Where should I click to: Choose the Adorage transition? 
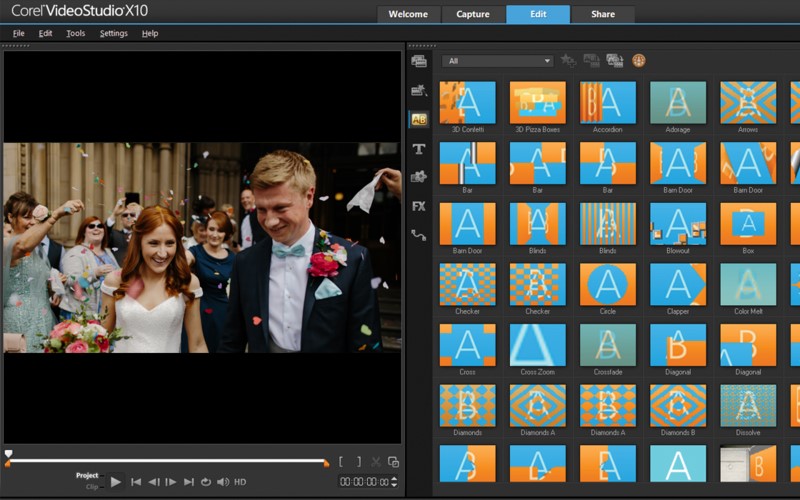(x=678, y=103)
